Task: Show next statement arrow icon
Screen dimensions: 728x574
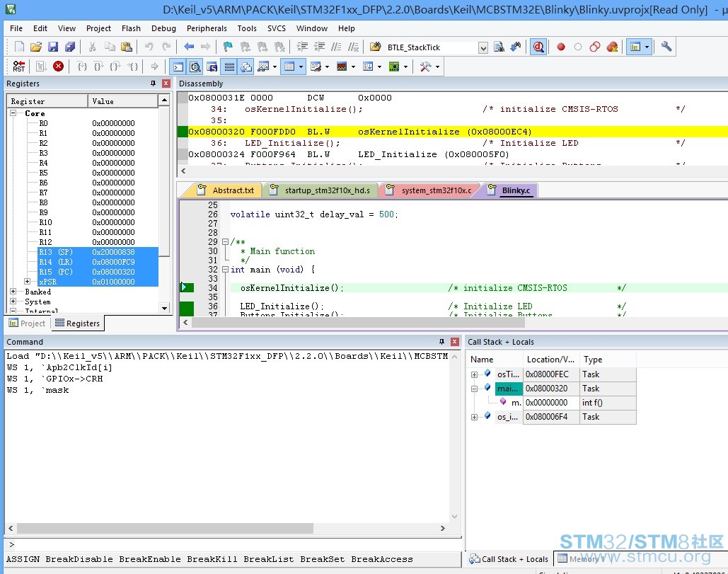Action: pyautogui.click(x=155, y=67)
